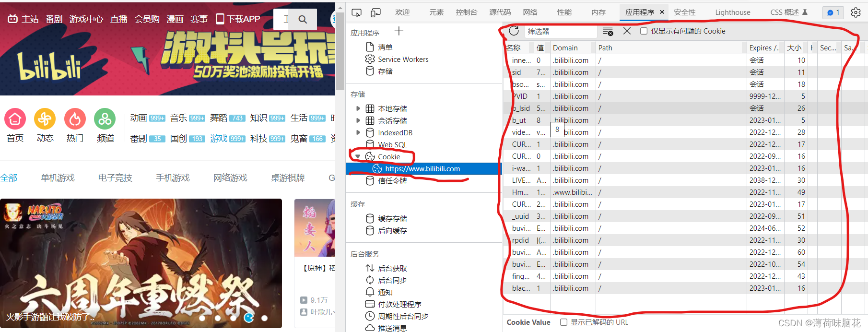The width and height of the screenshot is (868, 332).
Task: Click the issues counter badge
Action: (833, 12)
